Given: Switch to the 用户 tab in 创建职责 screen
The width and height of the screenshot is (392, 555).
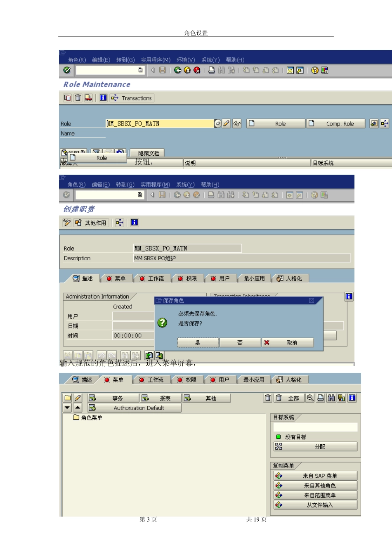Looking at the screenshot, I should 220,278.
